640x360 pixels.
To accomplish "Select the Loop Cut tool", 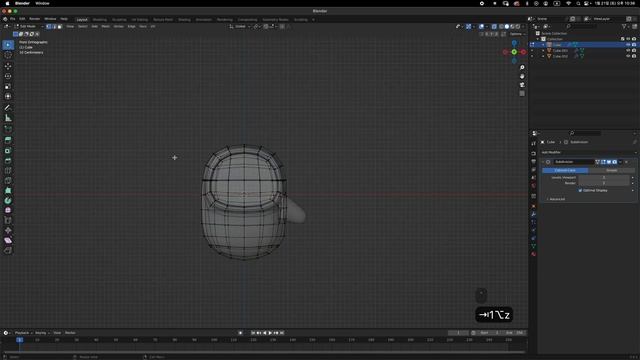I will click(8, 171).
